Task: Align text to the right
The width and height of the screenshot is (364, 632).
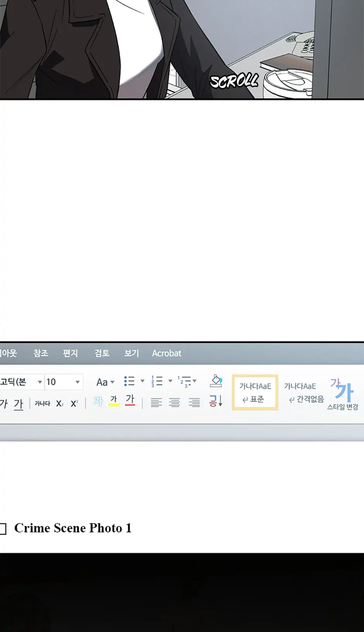Action: pos(194,403)
